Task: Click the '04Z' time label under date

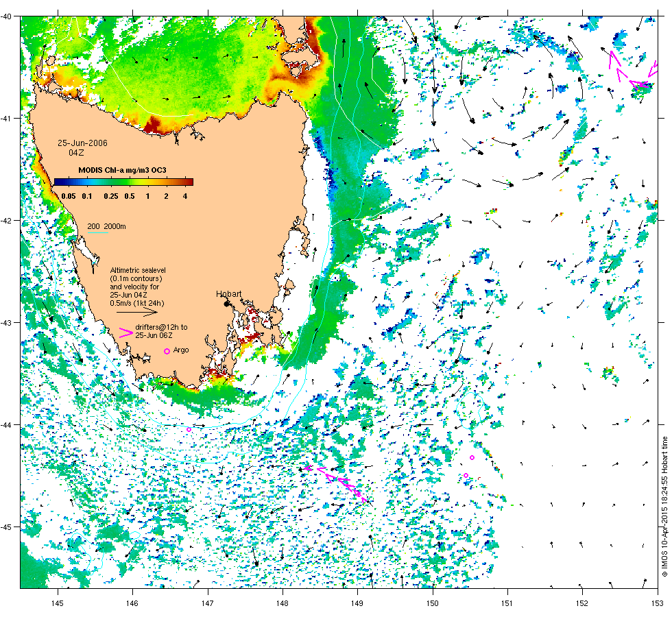Action: (76, 152)
